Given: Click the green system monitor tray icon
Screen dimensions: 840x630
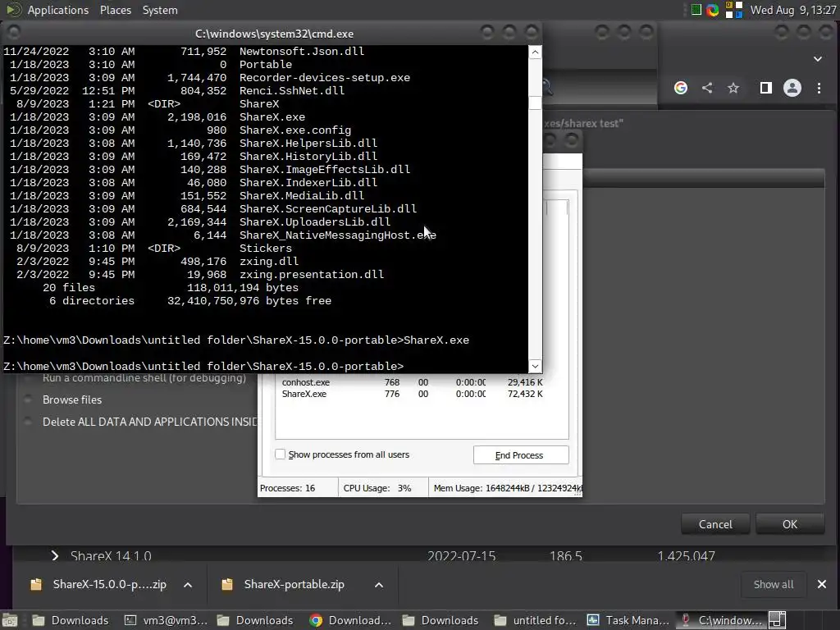Looking at the screenshot, I should click(x=696, y=10).
